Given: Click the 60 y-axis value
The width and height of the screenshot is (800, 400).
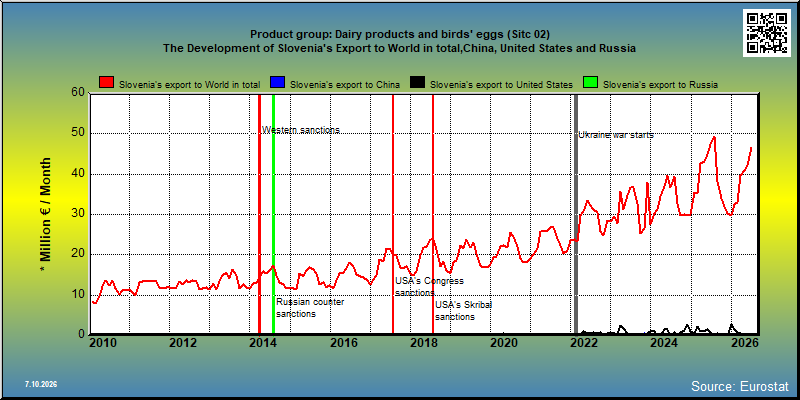Looking at the screenshot, I should pos(77,93).
